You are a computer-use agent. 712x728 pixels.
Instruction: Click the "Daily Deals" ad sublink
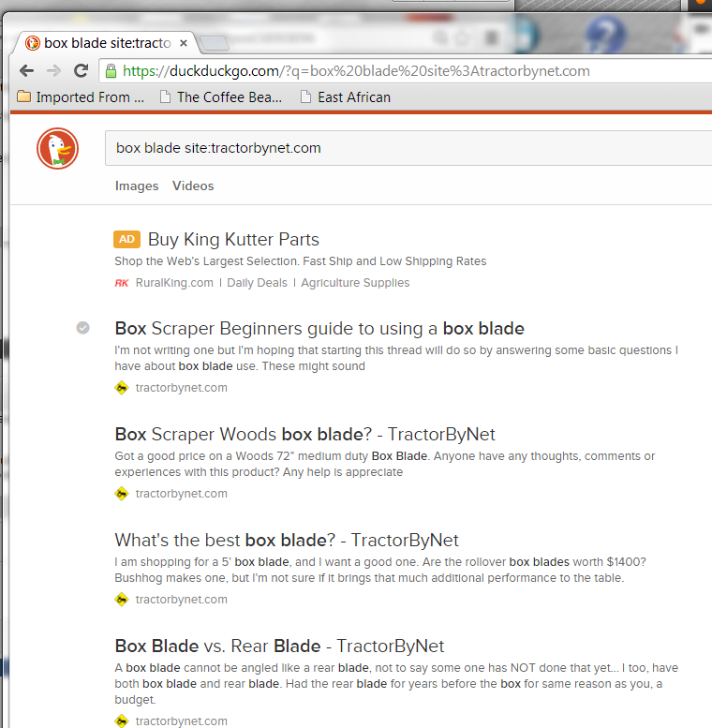[257, 283]
